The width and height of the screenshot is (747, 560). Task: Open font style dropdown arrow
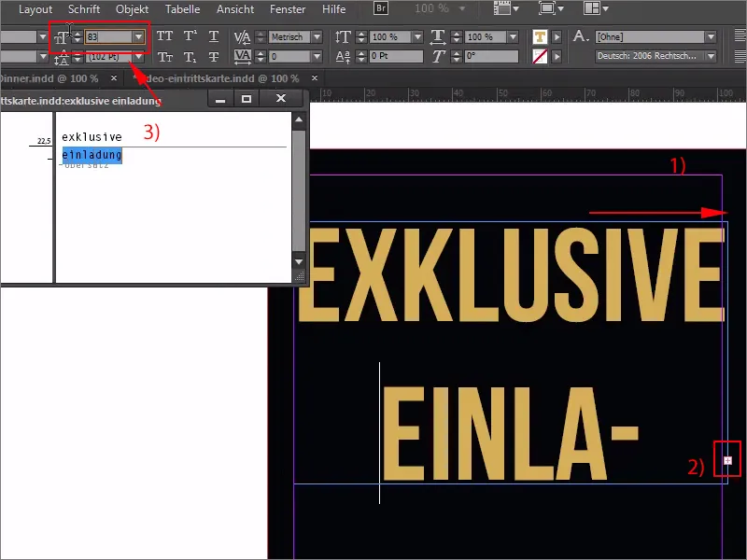tap(42, 57)
